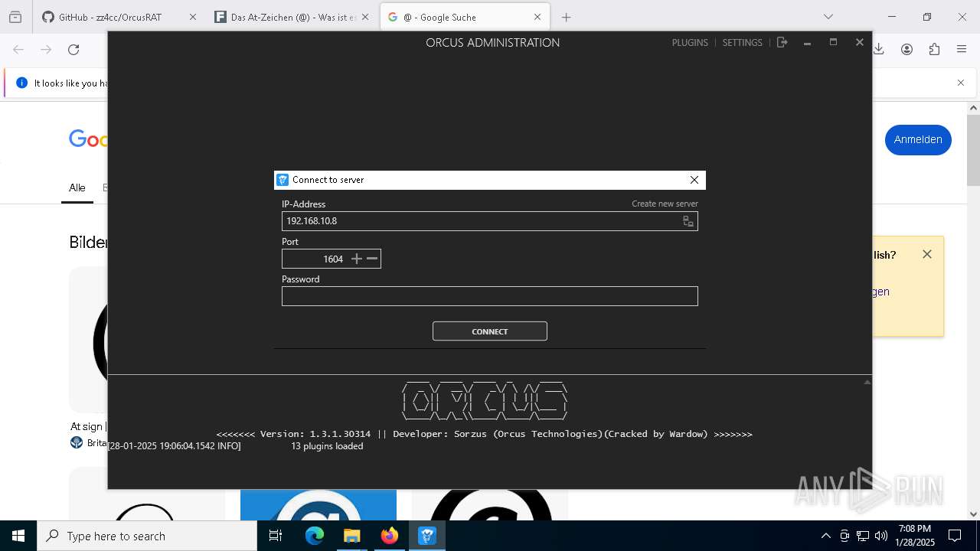Image resolution: width=980 pixels, height=551 pixels.
Task: Close the GitHub OrcusRAT browser tab
Action: [193, 17]
